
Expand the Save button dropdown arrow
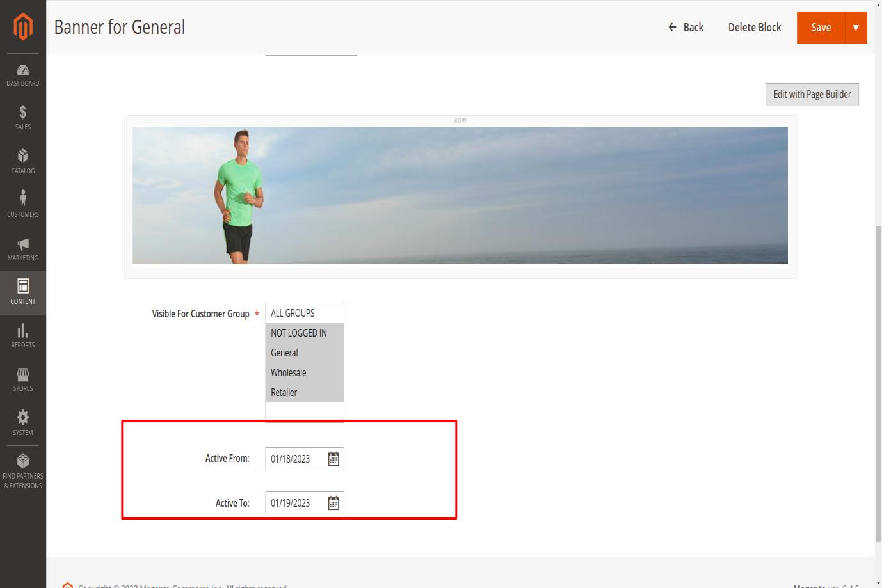856,28
